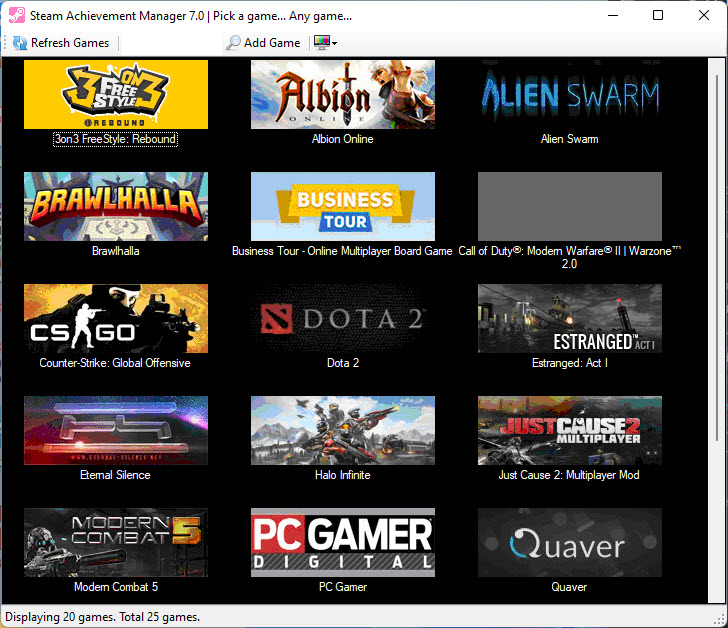Select the Brawlhalla game banner
Viewport: 728px width, 628px height.
(116, 207)
